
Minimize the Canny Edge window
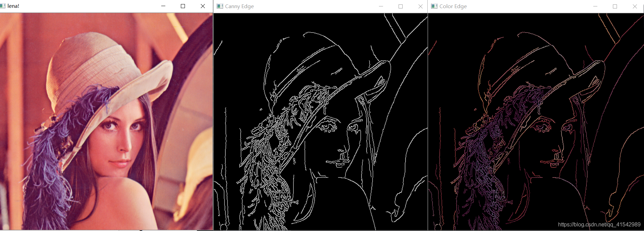[381, 6]
